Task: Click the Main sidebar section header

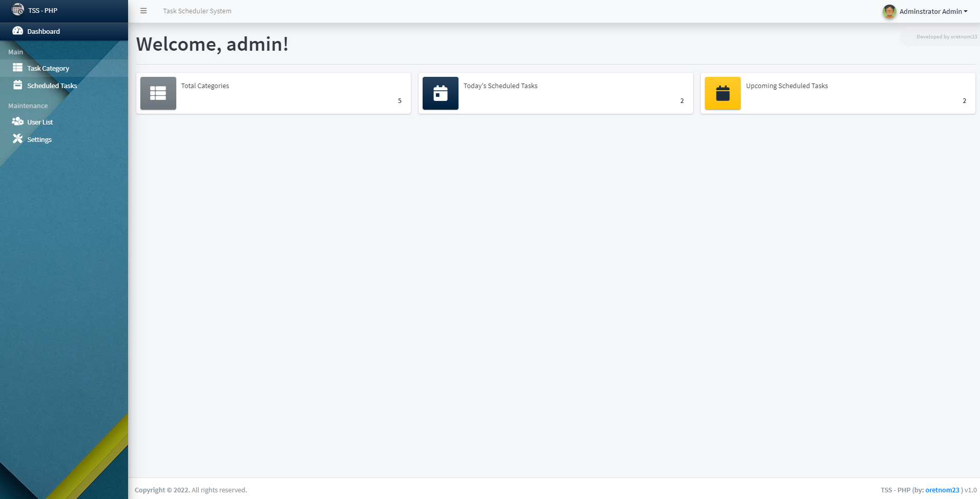Action: [15, 52]
